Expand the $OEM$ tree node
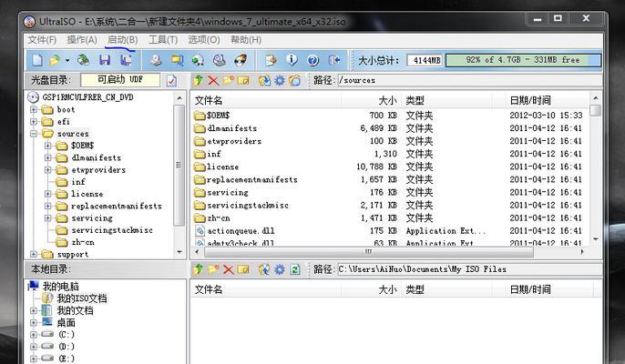The width and height of the screenshot is (625, 364). [47, 146]
